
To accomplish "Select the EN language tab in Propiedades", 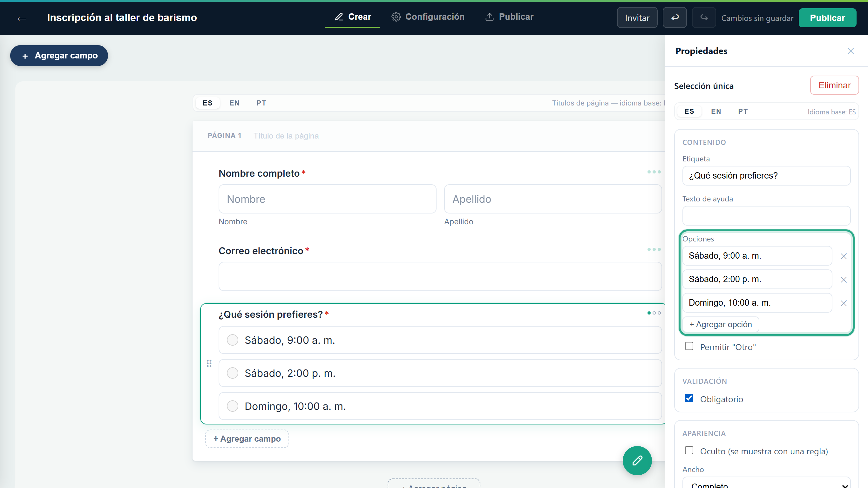I will point(716,111).
